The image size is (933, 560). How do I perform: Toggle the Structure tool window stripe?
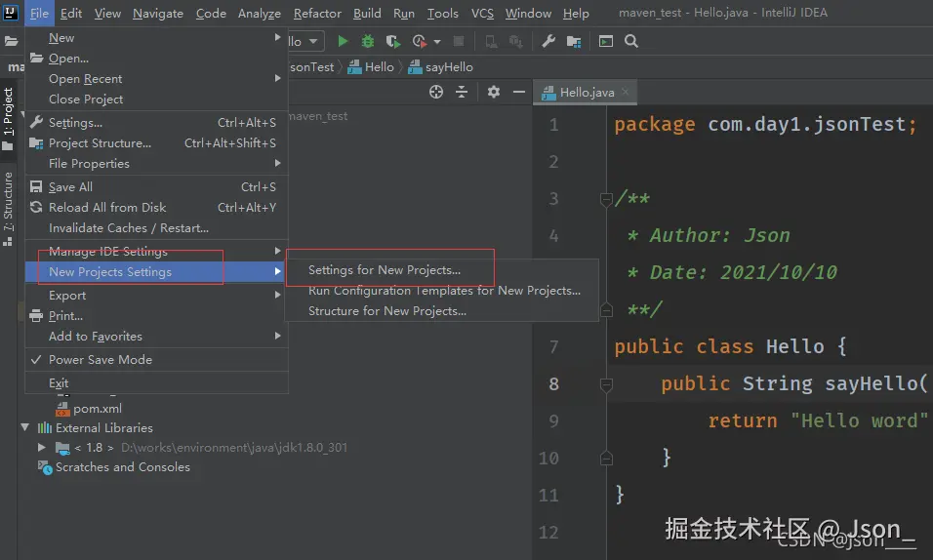(x=9, y=208)
